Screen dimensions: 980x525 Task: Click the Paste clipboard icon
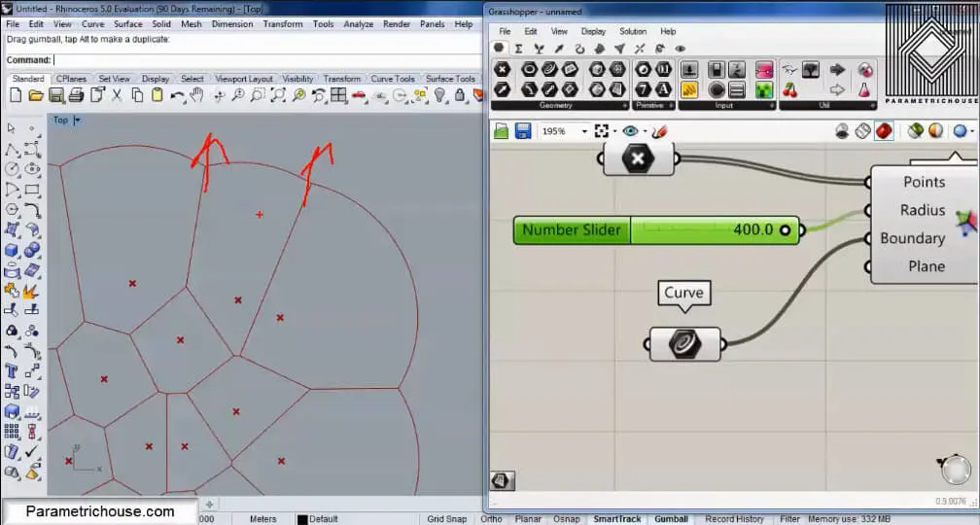click(x=157, y=95)
